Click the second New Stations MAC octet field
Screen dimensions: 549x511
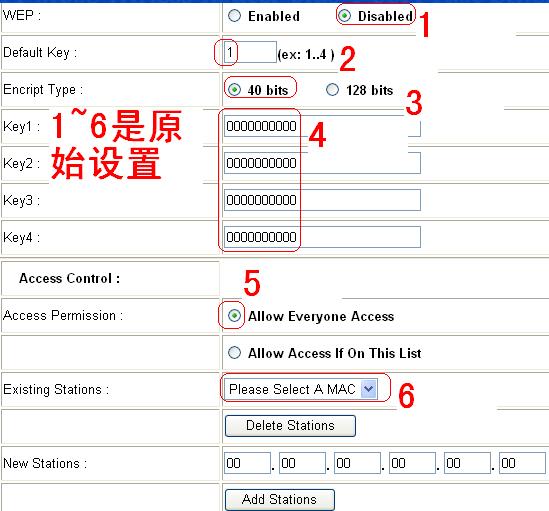(x=302, y=463)
